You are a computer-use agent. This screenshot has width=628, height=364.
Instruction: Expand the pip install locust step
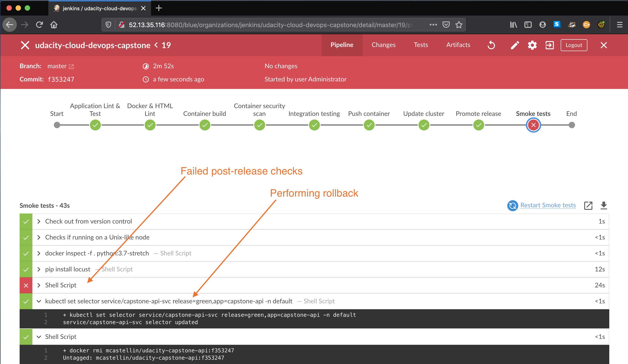click(39, 269)
